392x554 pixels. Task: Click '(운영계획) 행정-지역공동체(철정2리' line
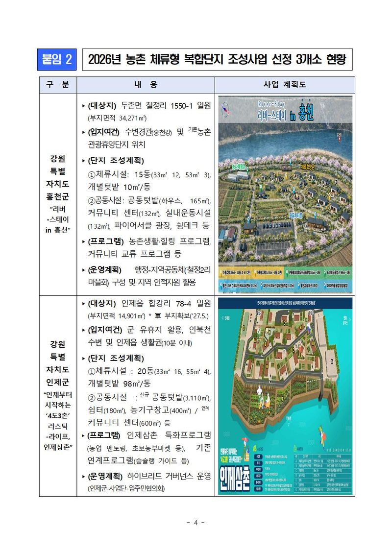coord(147,270)
